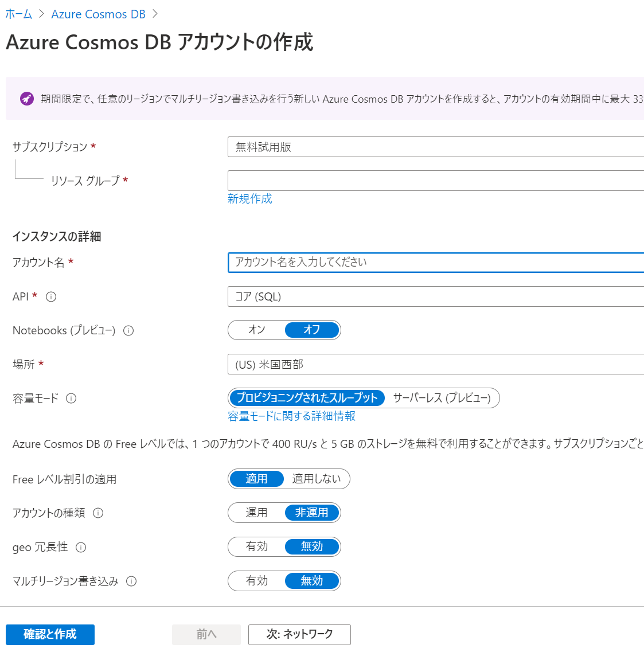Viewport: 644px width, 656px height.
Task: Click the Azure Cosmos DB アカウントの作成 title
Action: pyautogui.click(x=159, y=42)
